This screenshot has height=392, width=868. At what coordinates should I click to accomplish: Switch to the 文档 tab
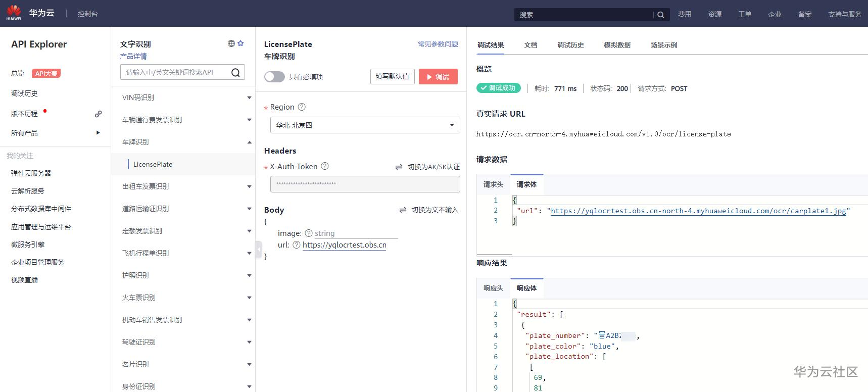pyautogui.click(x=531, y=45)
